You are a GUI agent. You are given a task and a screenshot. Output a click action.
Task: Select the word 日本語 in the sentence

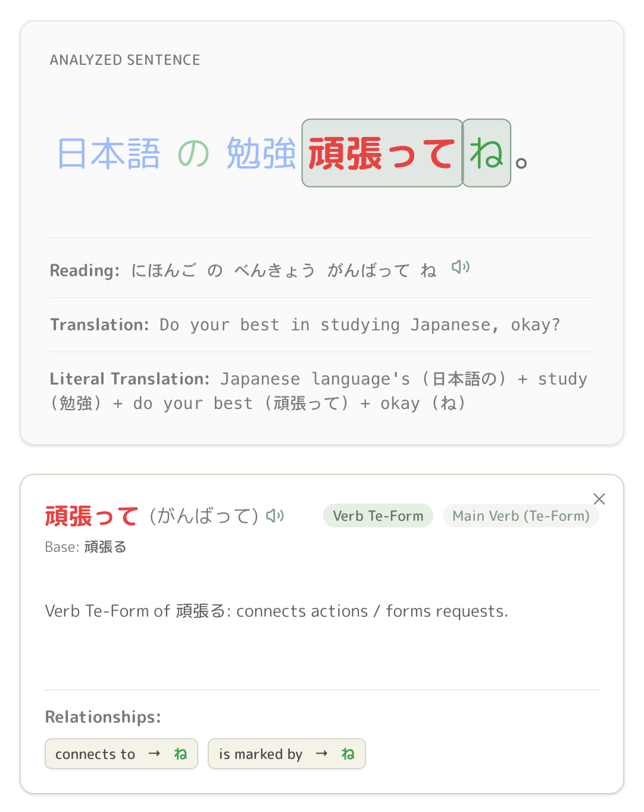(109, 154)
